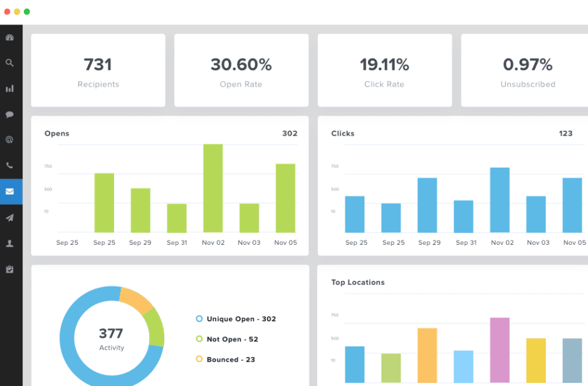Open the 0.97% Unsubscribed card
The width and height of the screenshot is (588, 386).
click(525, 70)
